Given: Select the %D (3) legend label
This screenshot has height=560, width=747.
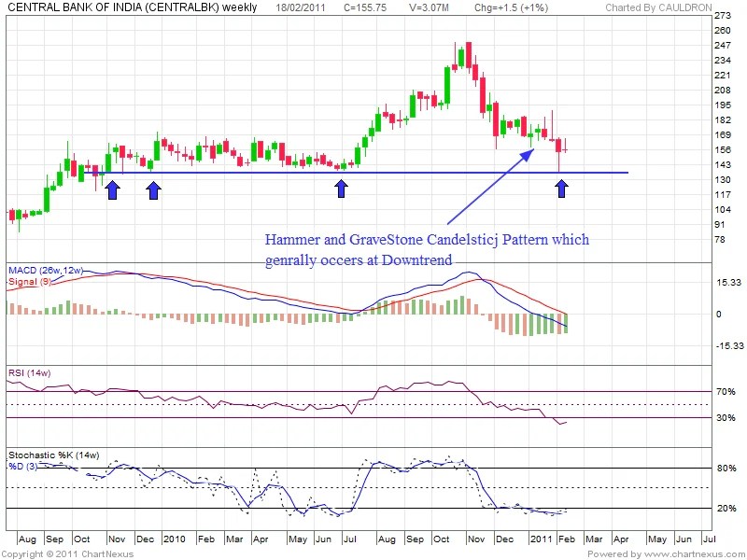Looking at the screenshot, I should coord(22,466).
